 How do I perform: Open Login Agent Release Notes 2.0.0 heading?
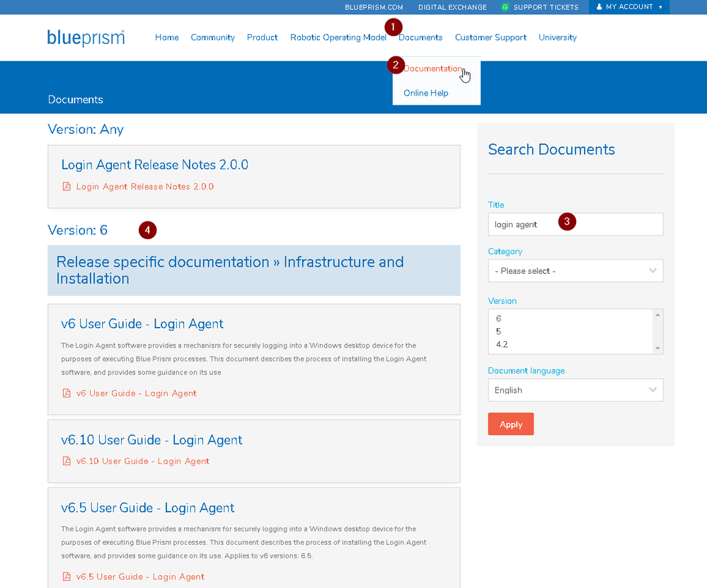[x=155, y=165]
